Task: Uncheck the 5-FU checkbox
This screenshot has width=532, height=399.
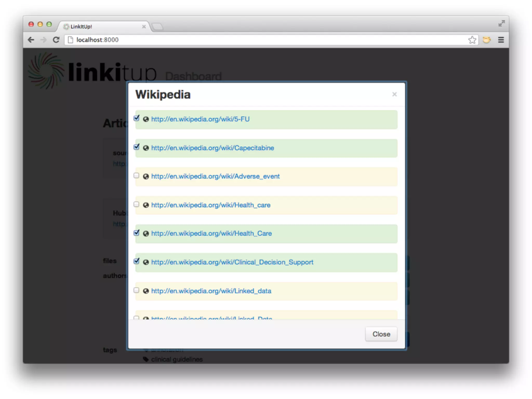Action: pyautogui.click(x=136, y=118)
